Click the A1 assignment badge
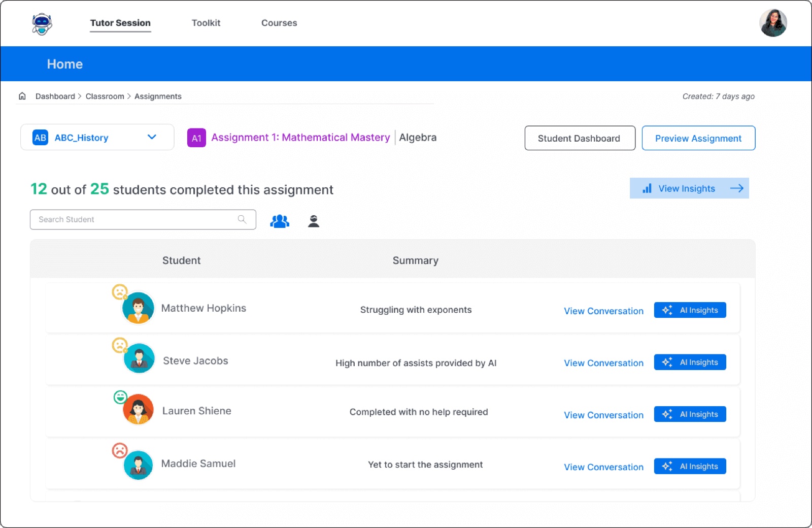The height and width of the screenshot is (528, 812). (196, 138)
